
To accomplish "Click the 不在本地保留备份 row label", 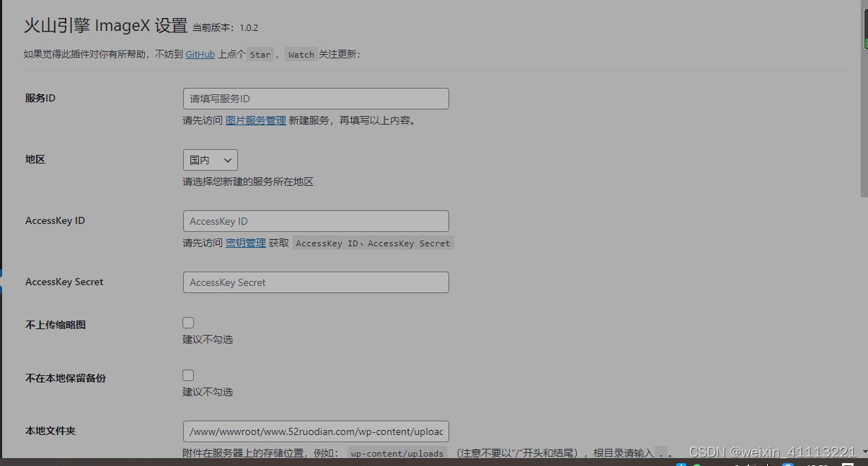I will click(66, 378).
